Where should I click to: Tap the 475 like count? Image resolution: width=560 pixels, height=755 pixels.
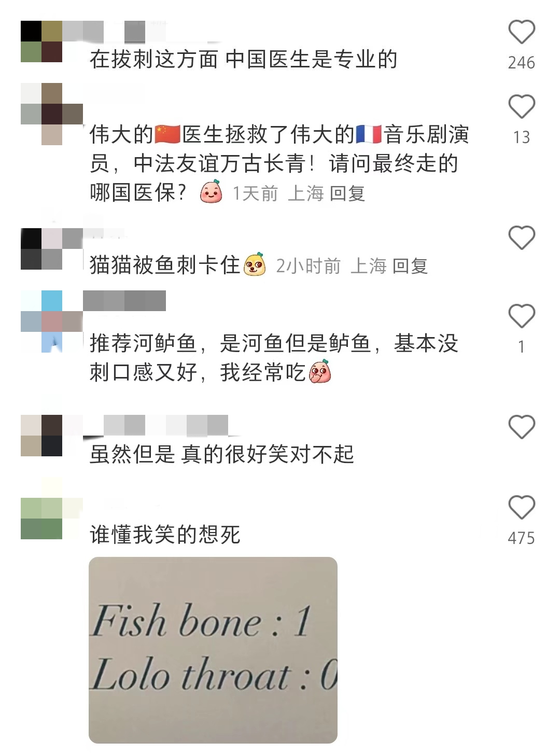(x=521, y=538)
